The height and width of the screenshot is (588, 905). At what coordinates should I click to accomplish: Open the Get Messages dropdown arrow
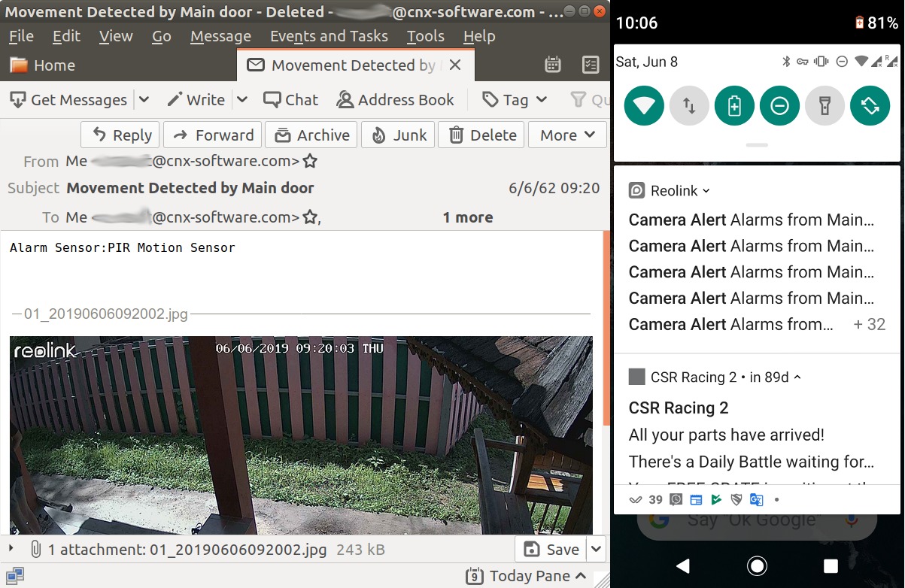[x=144, y=100]
